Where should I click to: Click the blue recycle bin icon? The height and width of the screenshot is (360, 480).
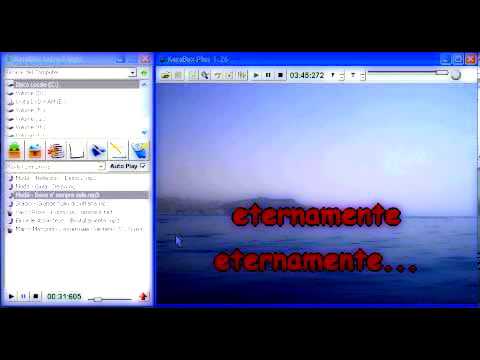click(x=139, y=150)
